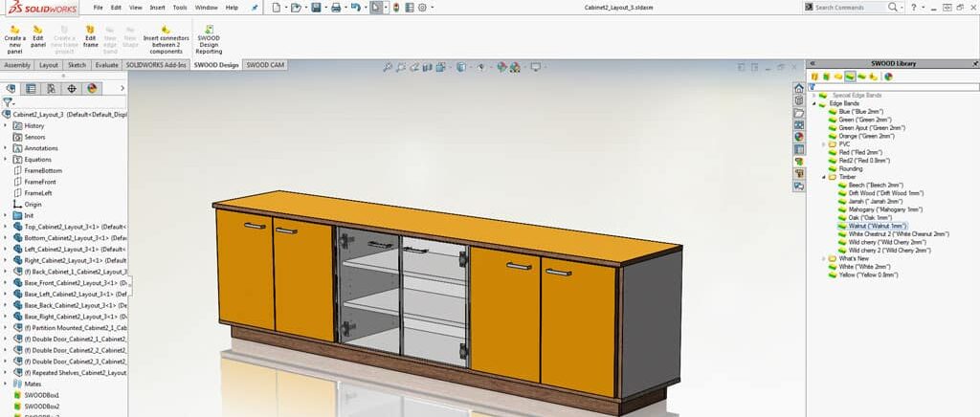The height and width of the screenshot is (417, 980).
Task: Select Walnut ("Walnut 1mm") edge band
Action: point(878,226)
